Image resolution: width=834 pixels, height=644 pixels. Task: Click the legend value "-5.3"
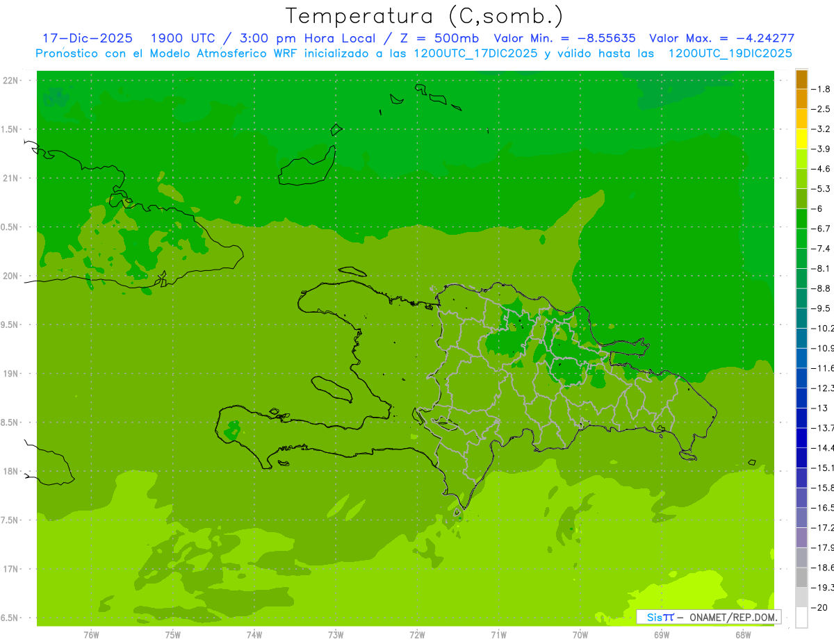point(821,188)
